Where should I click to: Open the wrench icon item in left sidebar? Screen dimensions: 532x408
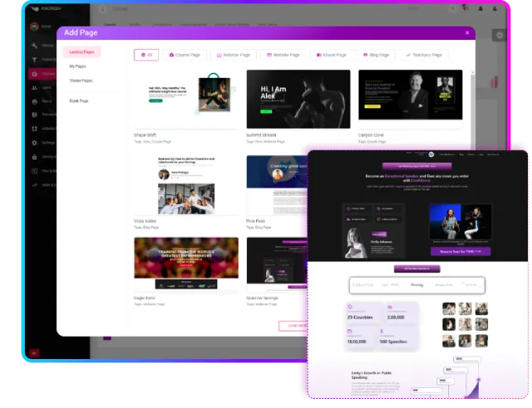tap(35, 45)
